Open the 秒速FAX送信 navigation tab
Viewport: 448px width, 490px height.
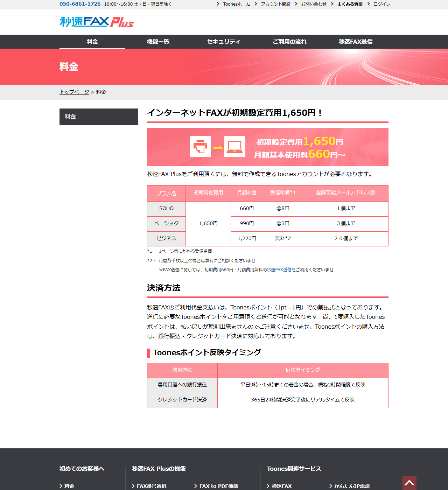355,42
